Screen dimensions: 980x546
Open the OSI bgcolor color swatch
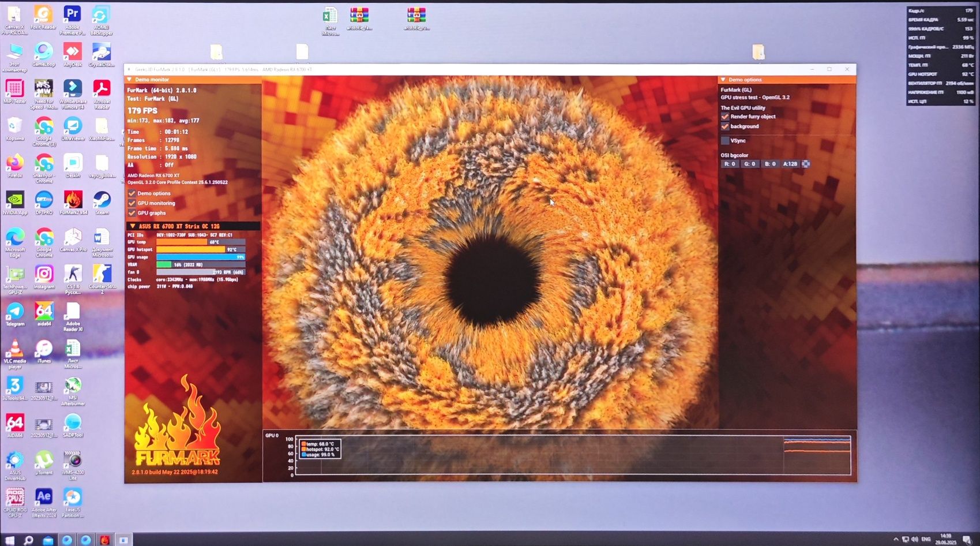point(806,164)
